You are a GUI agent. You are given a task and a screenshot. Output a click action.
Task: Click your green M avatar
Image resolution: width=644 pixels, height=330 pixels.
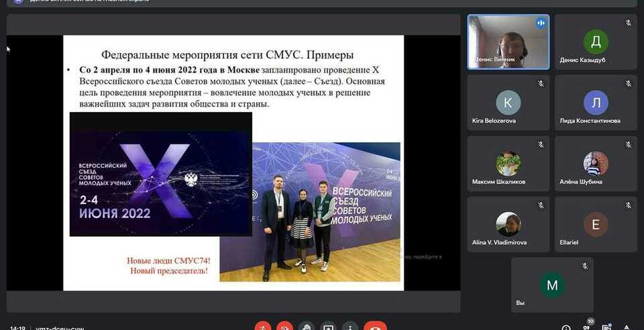pos(552,285)
